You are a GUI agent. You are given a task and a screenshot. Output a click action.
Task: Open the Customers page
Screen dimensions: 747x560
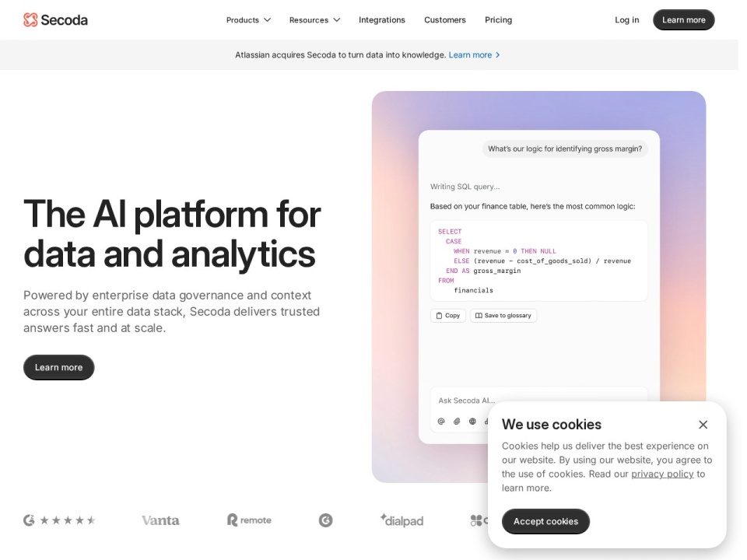click(x=444, y=20)
